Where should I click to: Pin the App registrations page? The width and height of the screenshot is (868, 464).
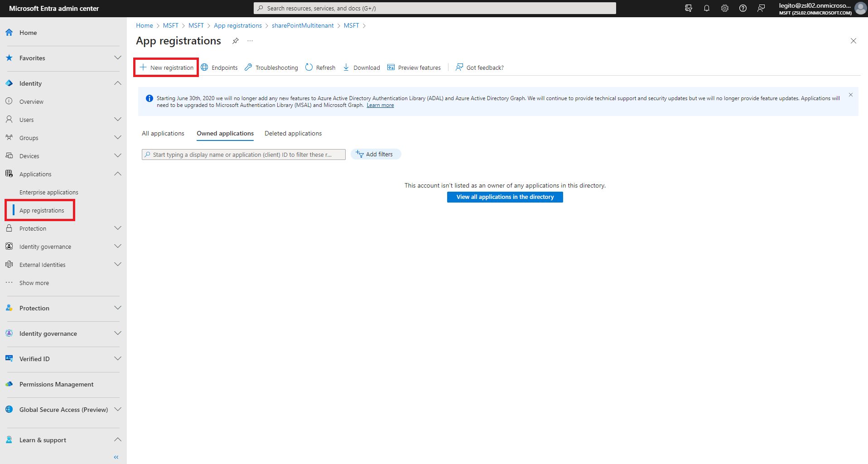tap(236, 41)
